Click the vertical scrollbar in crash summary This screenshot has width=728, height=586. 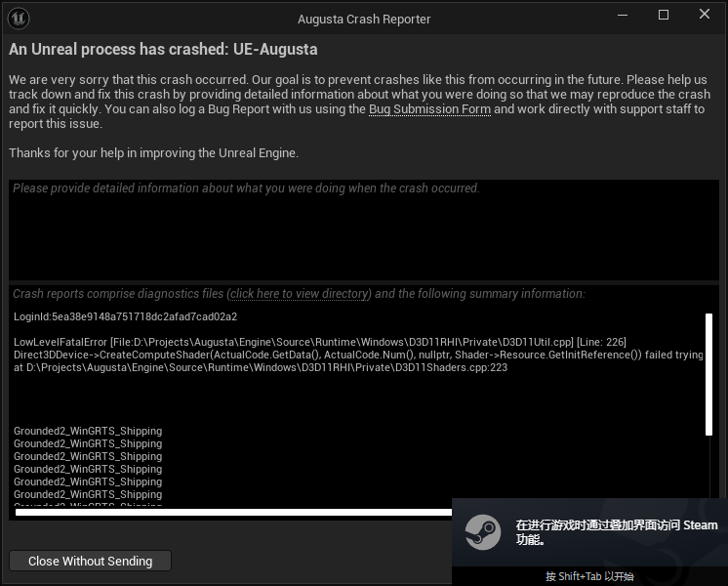(x=708, y=373)
